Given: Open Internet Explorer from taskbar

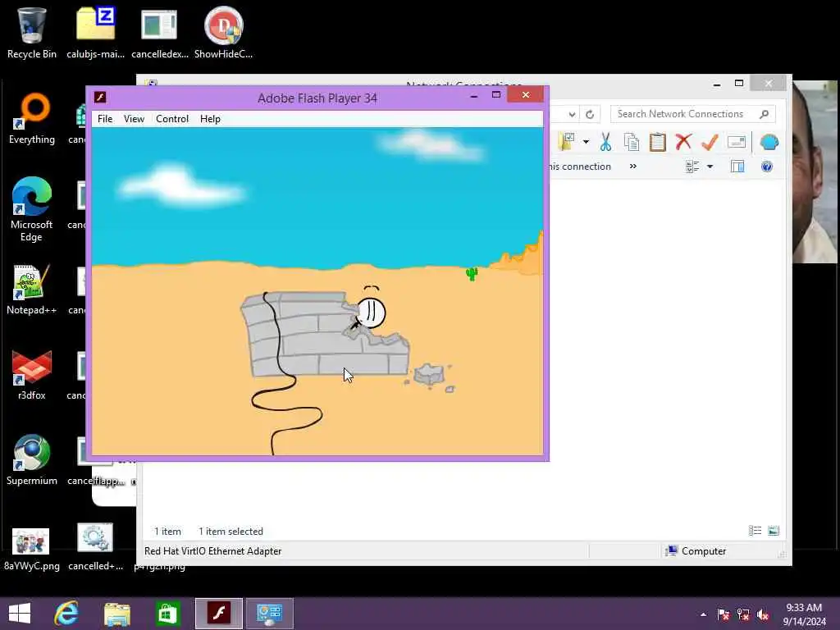Looking at the screenshot, I should [66, 614].
